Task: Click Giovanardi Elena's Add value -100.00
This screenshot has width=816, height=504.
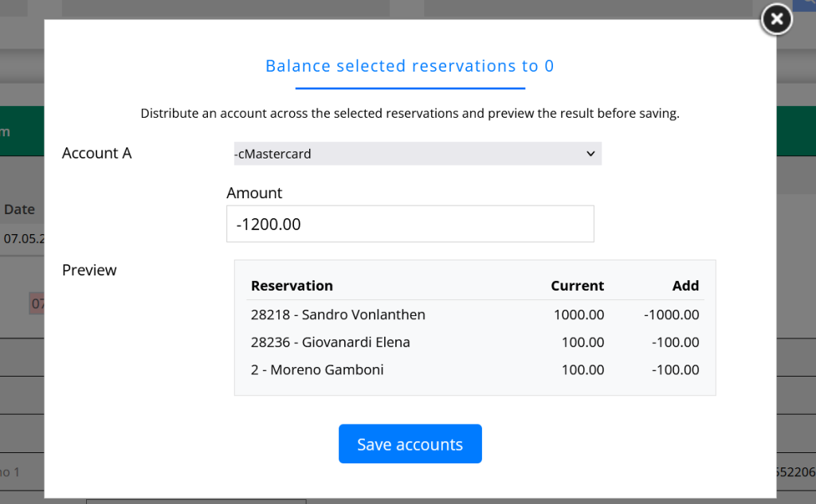Action: pos(675,342)
